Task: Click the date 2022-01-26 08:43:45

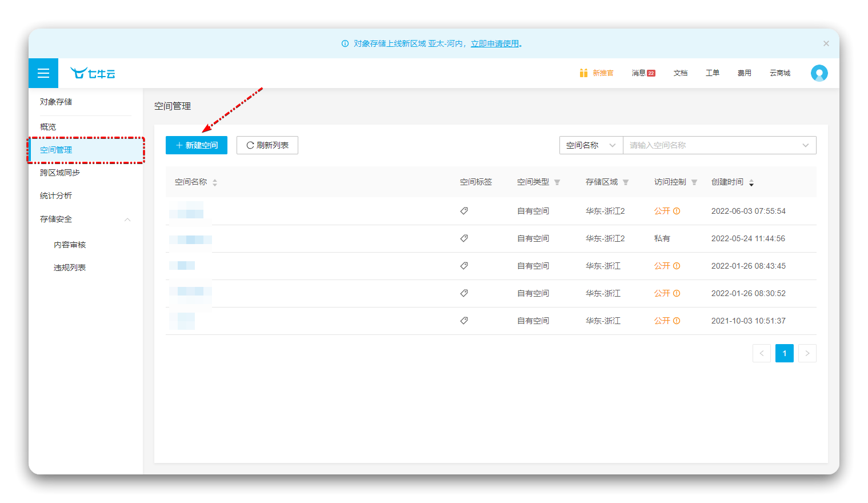Action: tap(748, 266)
